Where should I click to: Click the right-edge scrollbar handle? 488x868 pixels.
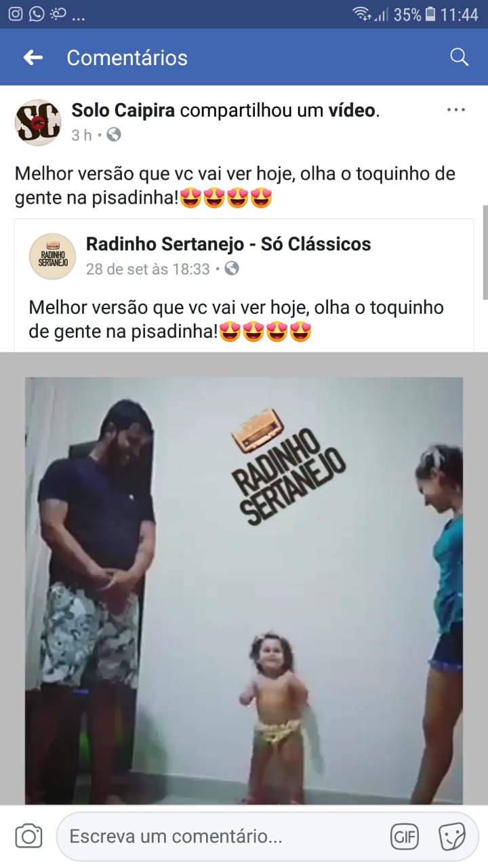point(485,252)
